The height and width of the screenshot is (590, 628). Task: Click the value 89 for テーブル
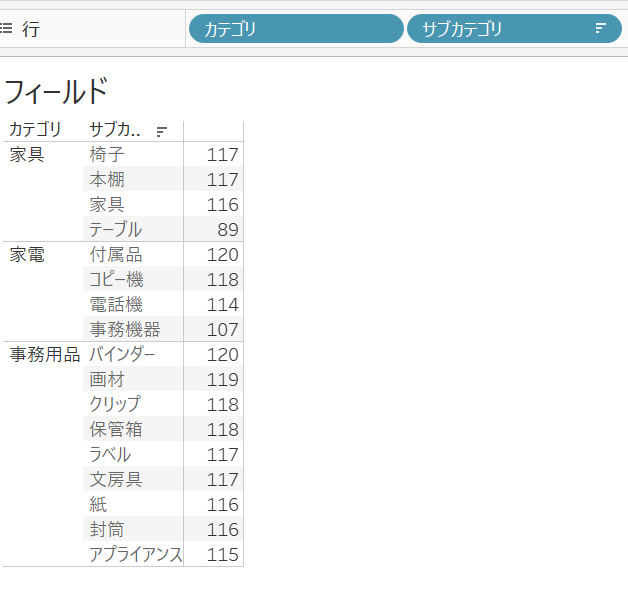click(228, 230)
